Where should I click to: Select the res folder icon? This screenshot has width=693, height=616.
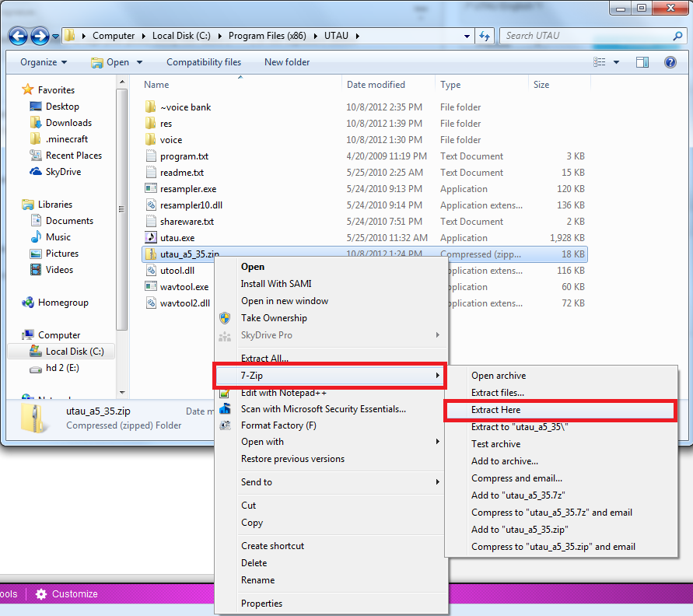(x=150, y=123)
